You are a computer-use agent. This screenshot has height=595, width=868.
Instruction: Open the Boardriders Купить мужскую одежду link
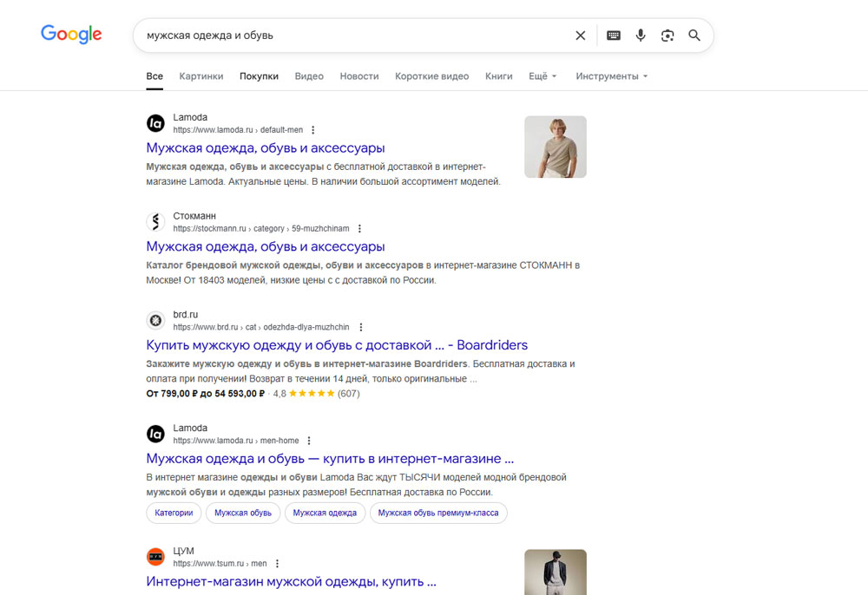(337, 345)
